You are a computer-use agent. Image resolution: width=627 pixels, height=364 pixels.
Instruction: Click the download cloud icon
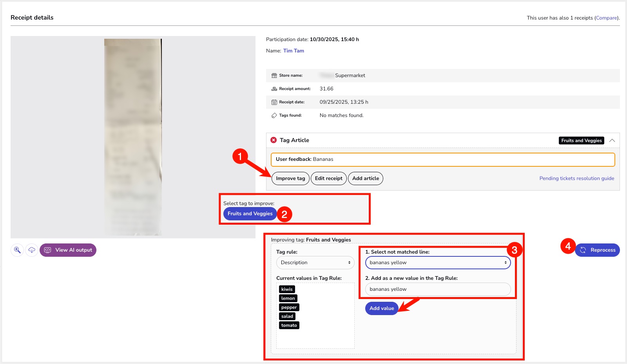pyautogui.click(x=32, y=250)
